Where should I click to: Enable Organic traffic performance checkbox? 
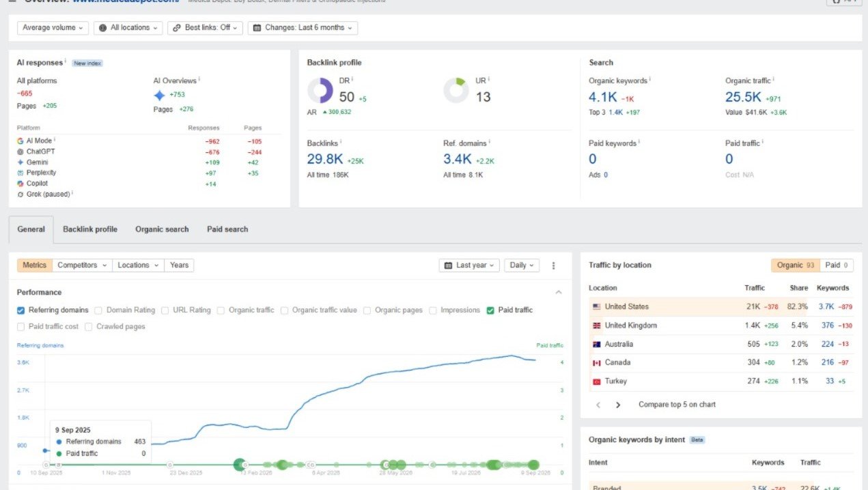(221, 311)
